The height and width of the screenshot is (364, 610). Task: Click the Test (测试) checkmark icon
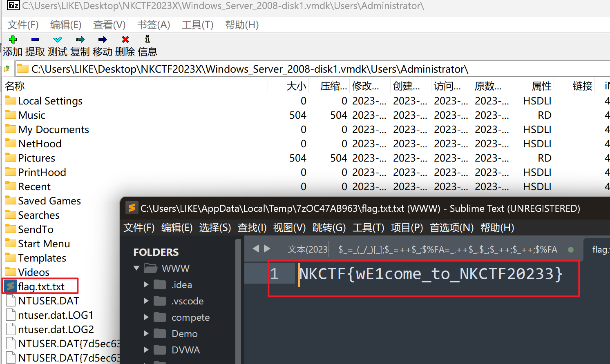[58, 39]
